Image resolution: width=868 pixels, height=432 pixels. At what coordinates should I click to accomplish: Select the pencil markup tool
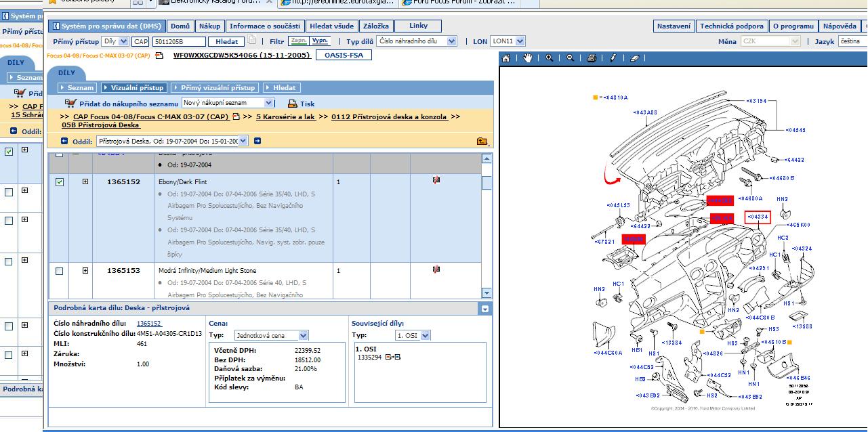click(x=613, y=58)
